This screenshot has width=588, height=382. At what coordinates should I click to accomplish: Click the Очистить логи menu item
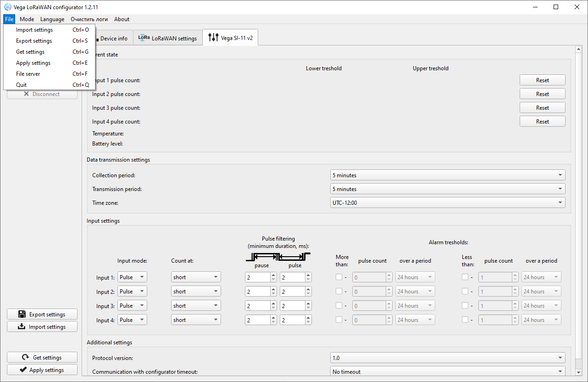89,19
